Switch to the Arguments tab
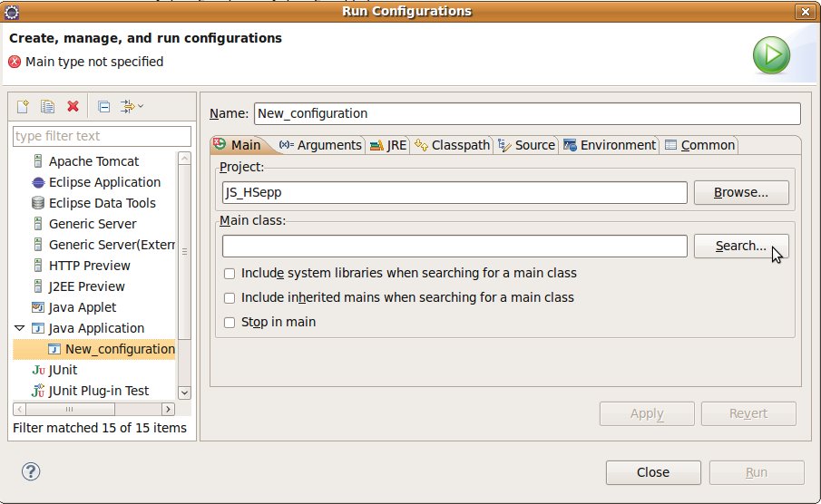The width and height of the screenshot is (821, 504). [320, 145]
